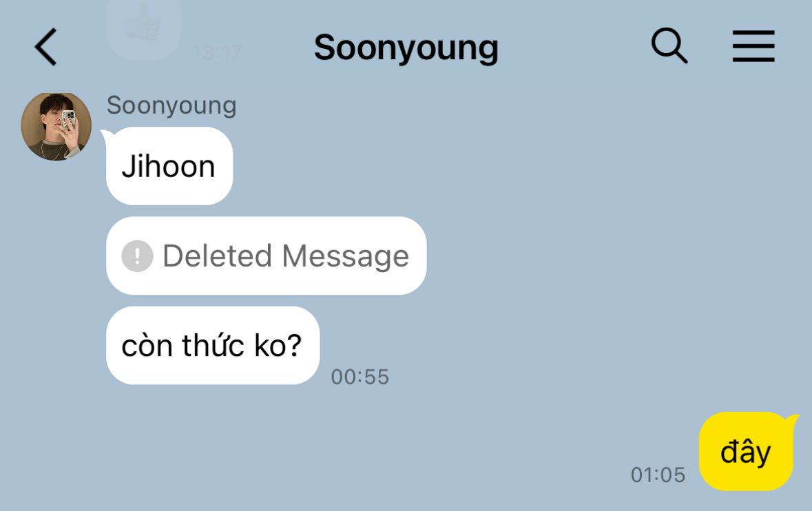Tap the phone in Soonyoung's avatar photo
This screenshot has width=812, height=511.
pyautogui.click(x=69, y=121)
